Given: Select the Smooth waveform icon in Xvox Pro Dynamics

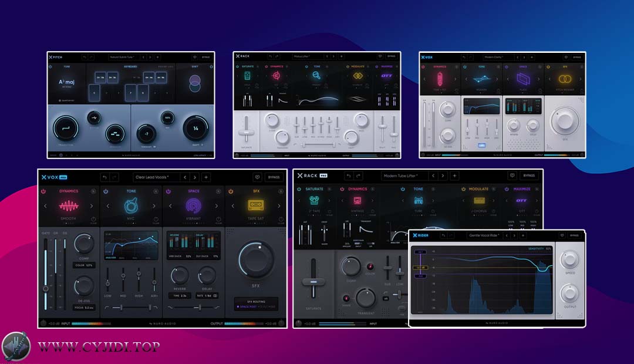Looking at the screenshot, I should (x=68, y=206).
